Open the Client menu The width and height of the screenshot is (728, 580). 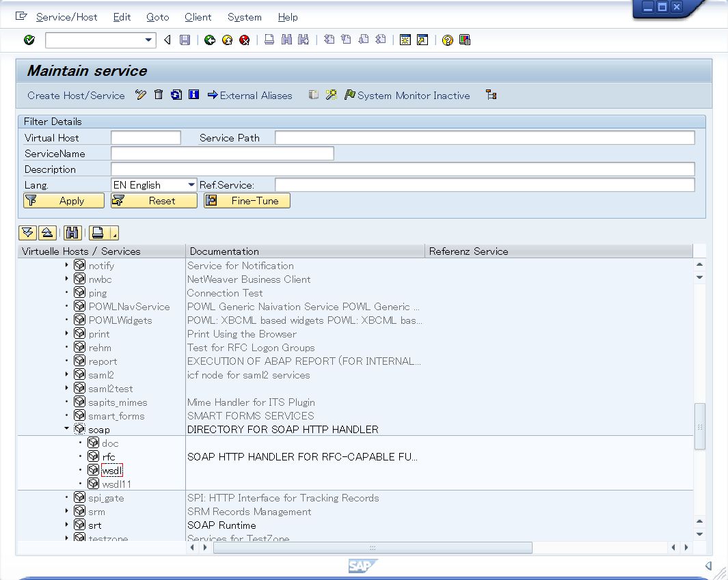(198, 17)
